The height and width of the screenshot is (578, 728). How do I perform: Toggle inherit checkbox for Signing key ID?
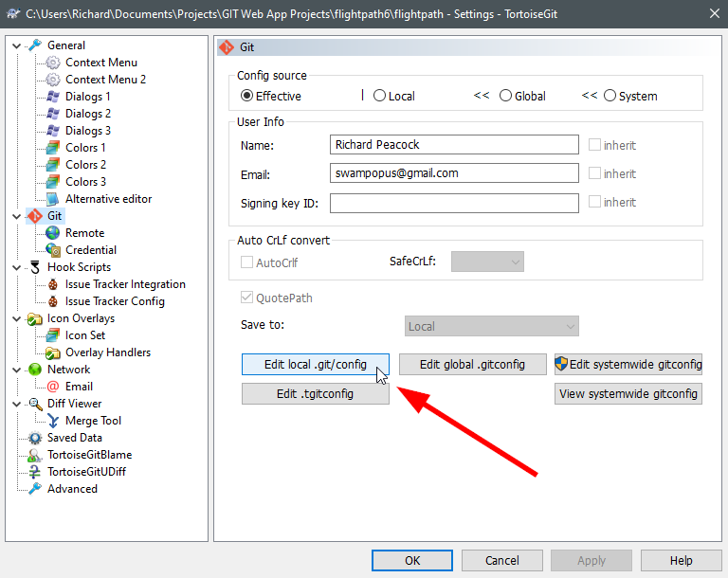(x=594, y=202)
